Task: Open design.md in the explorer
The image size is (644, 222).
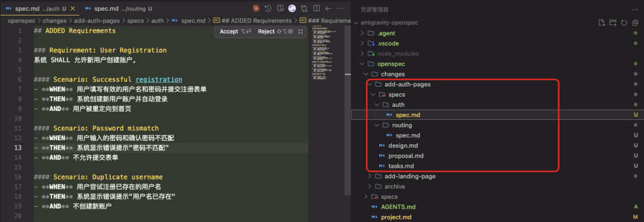Action: [403, 146]
